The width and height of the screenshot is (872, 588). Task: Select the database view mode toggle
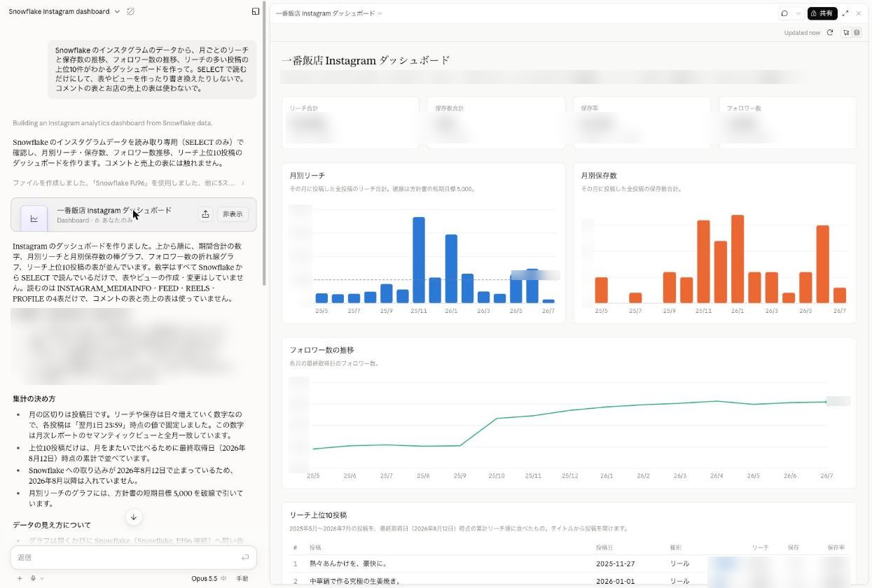[x=857, y=32]
